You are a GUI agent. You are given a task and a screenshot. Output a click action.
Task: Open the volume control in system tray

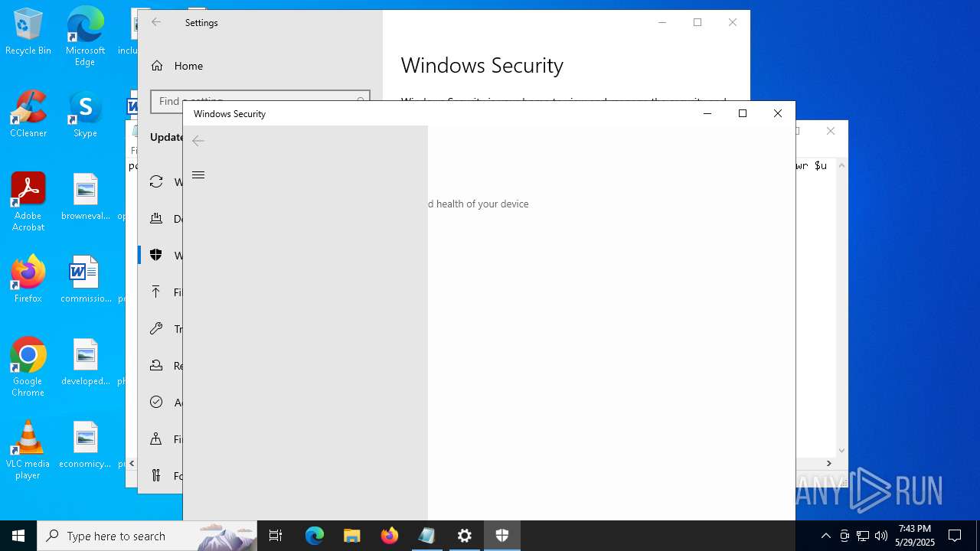point(881,536)
